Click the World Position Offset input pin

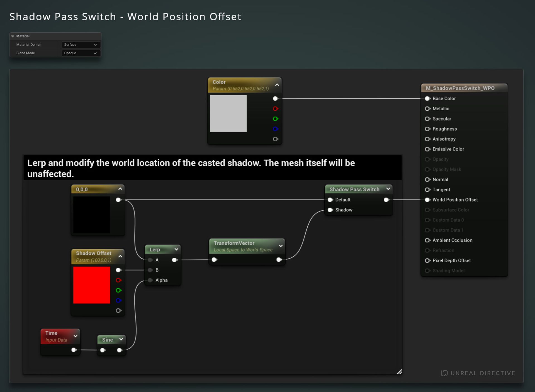(428, 200)
